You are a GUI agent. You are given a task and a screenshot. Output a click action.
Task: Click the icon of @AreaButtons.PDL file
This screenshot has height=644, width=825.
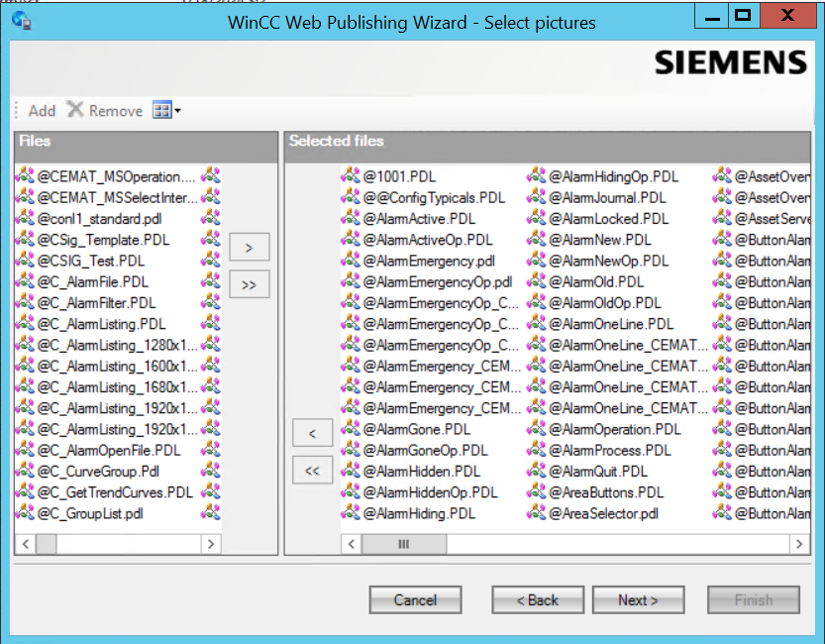pos(536,490)
